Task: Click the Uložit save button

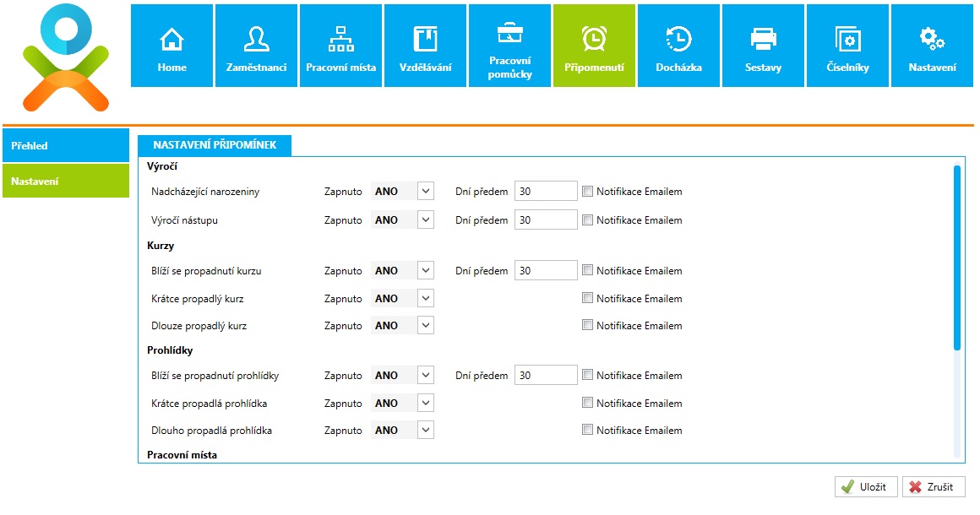Action: click(x=866, y=487)
